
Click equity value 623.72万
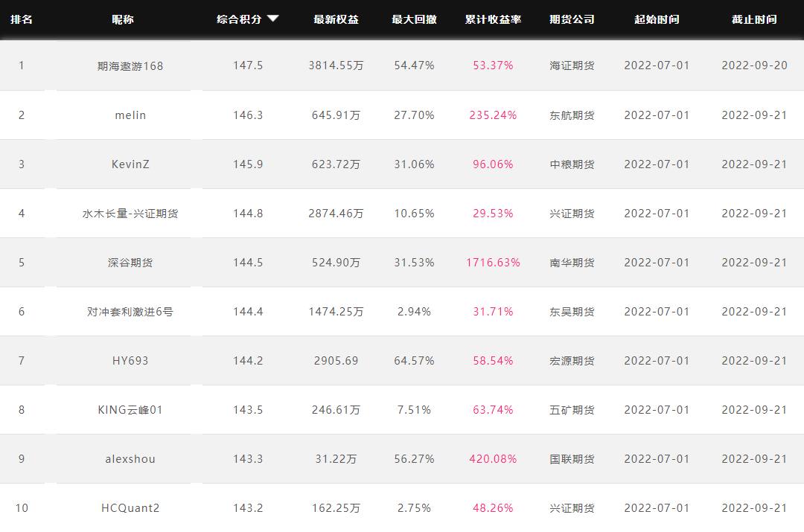click(x=336, y=164)
